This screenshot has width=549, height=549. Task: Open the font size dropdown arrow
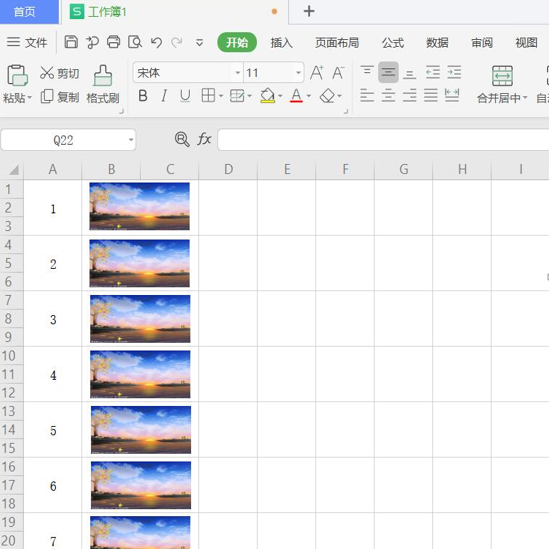pos(298,72)
